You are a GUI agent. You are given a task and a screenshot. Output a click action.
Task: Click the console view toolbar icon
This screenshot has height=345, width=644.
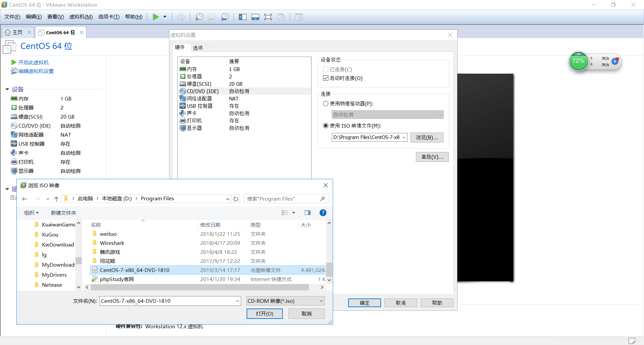299,17
